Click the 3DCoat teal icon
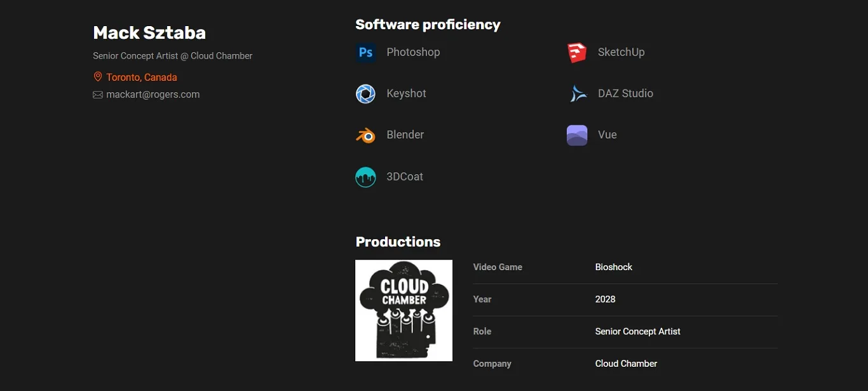 click(365, 177)
